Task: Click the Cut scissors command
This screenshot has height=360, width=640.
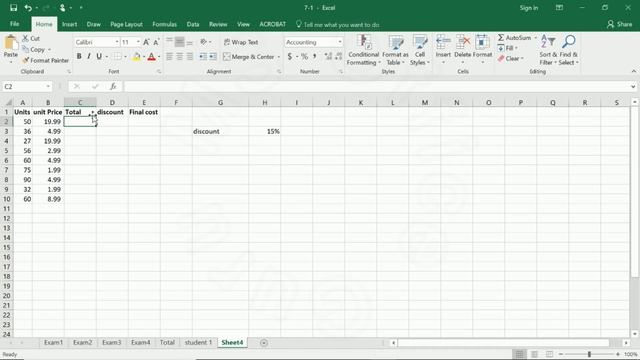Action: (31, 38)
